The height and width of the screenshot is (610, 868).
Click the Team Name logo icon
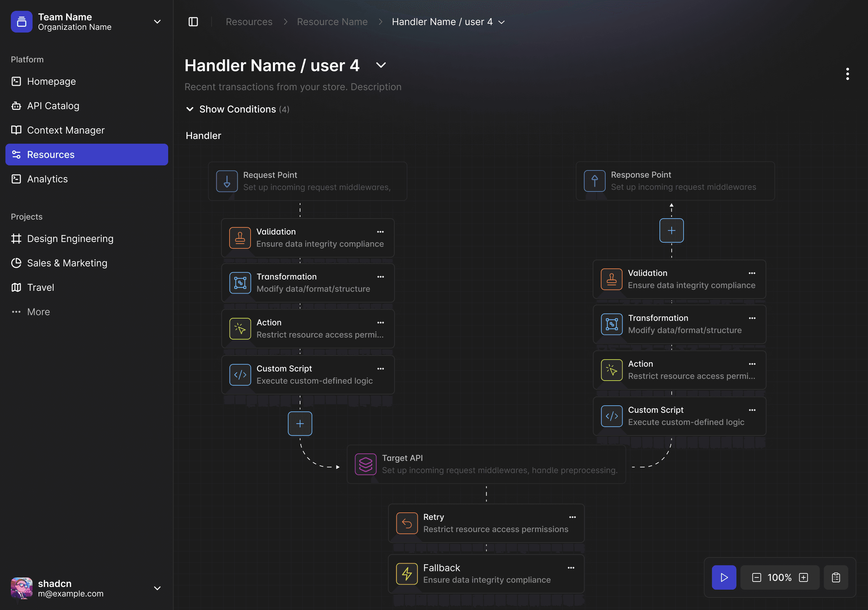22,22
